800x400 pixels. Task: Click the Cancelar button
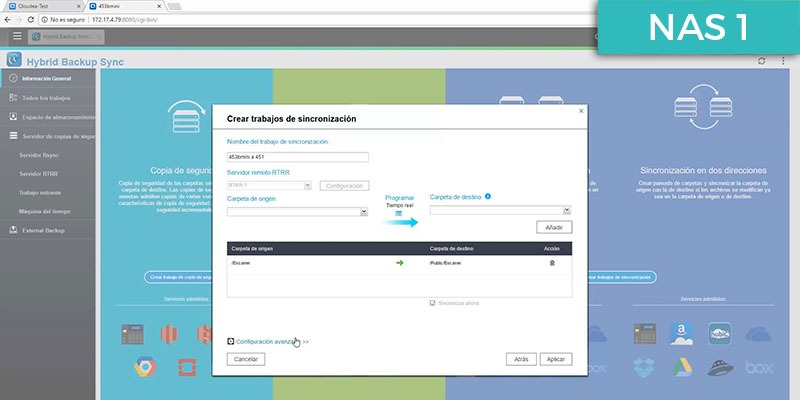click(246, 359)
